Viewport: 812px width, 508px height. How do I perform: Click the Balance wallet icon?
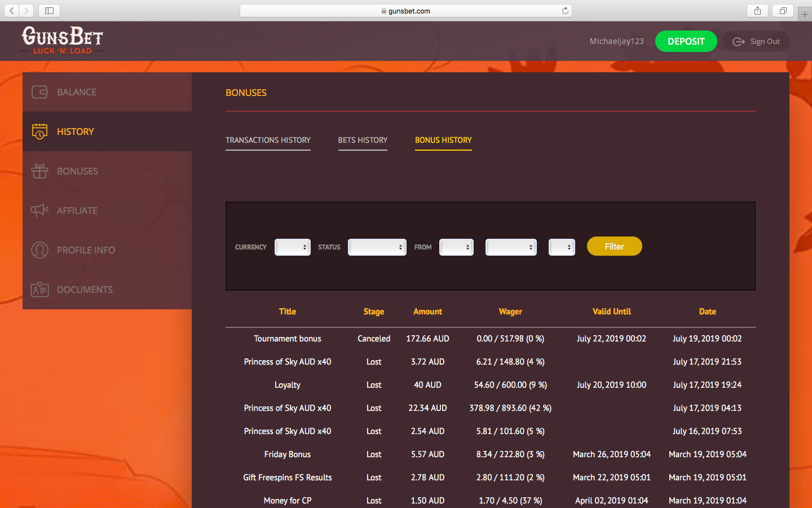[39, 92]
